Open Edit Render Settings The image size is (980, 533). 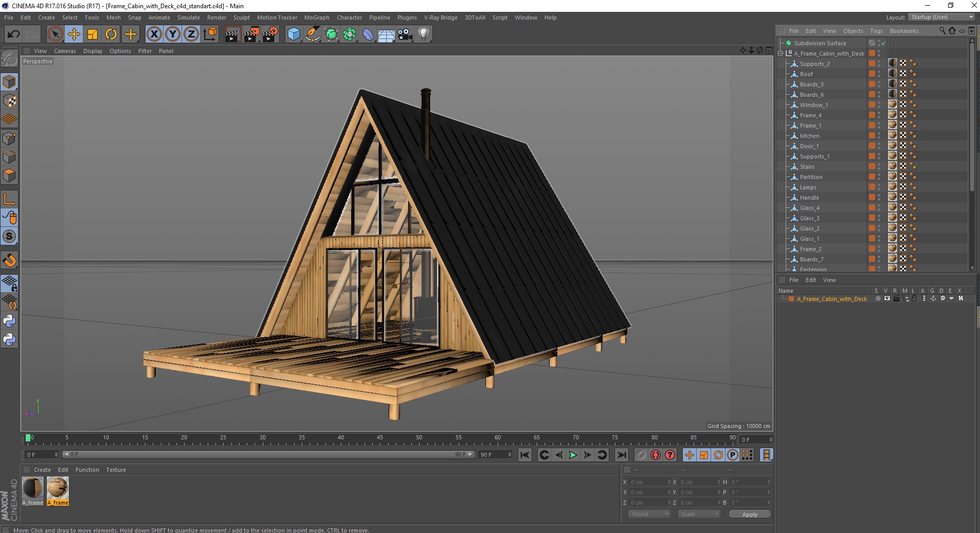click(x=270, y=34)
